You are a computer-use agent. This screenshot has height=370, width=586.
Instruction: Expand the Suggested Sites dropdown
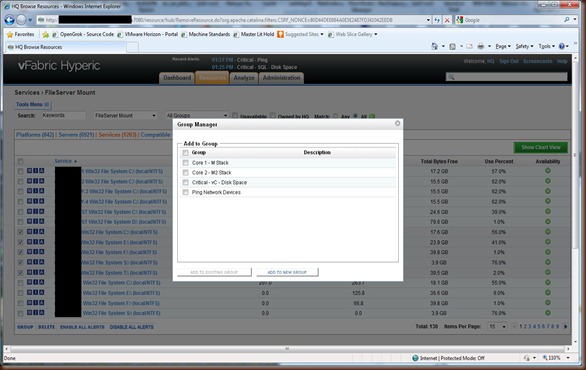click(x=322, y=34)
